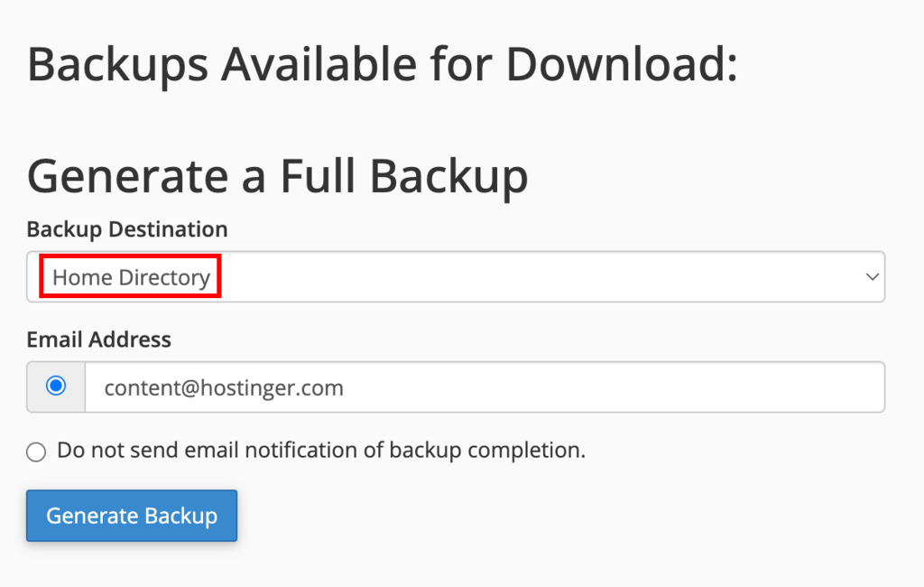The width and height of the screenshot is (924, 587).
Task: Choose "Do not send email notification of backup completion"
Action: (x=36, y=451)
